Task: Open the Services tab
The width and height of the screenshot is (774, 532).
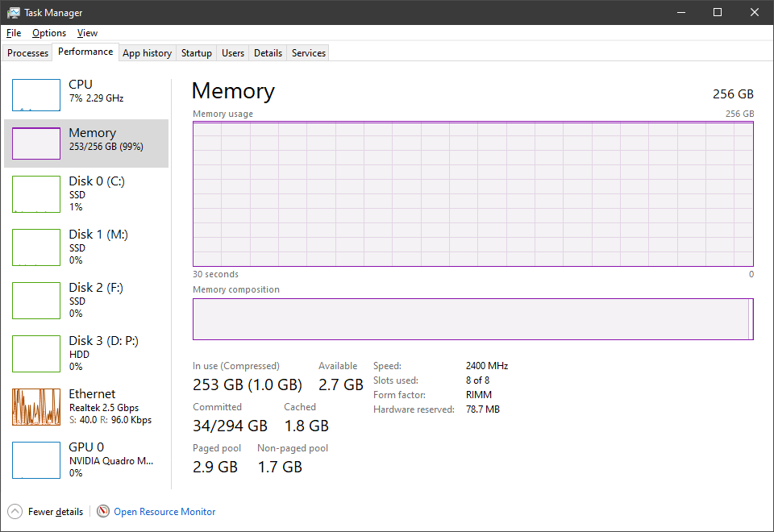Action: click(309, 53)
